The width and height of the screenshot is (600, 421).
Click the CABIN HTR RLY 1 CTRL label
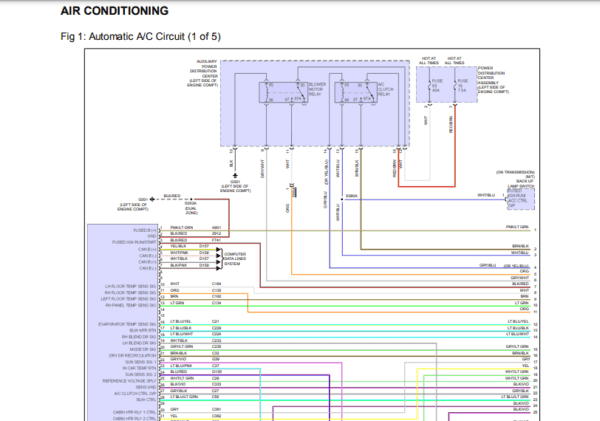click(134, 413)
